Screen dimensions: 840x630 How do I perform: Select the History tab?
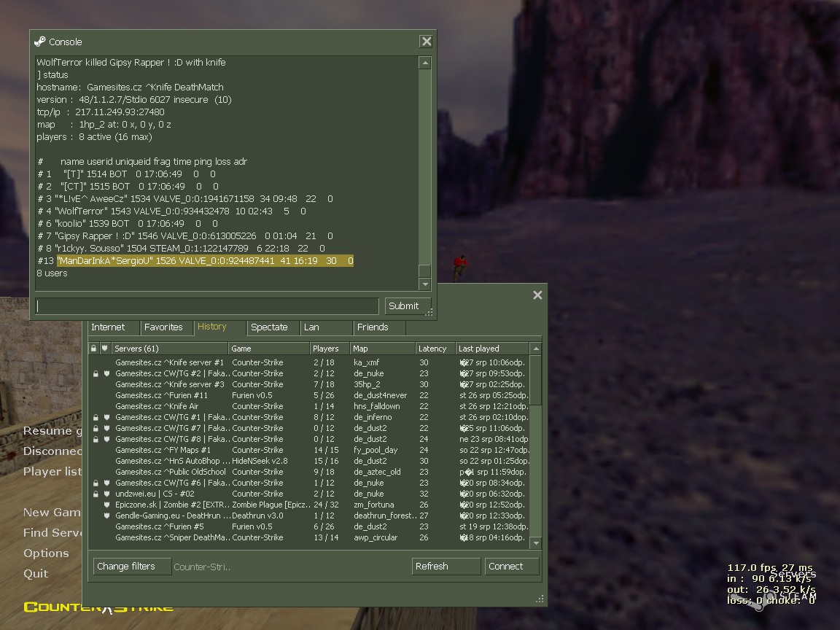pyautogui.click(x=219, y=327)
